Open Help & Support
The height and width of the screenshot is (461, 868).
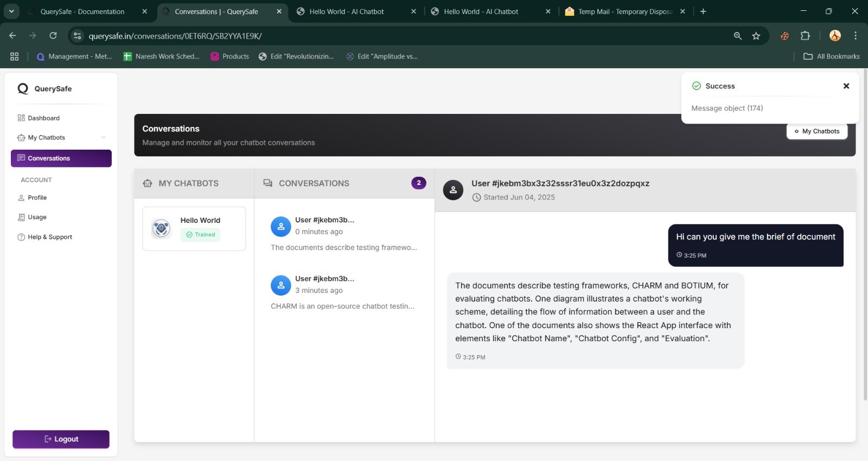coord(61,237)
